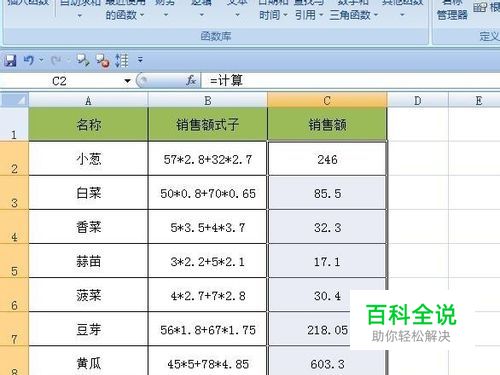The image size is (500, 375).
Task: Click the formula bar showing =计算
Action: [x=350, y=81]
